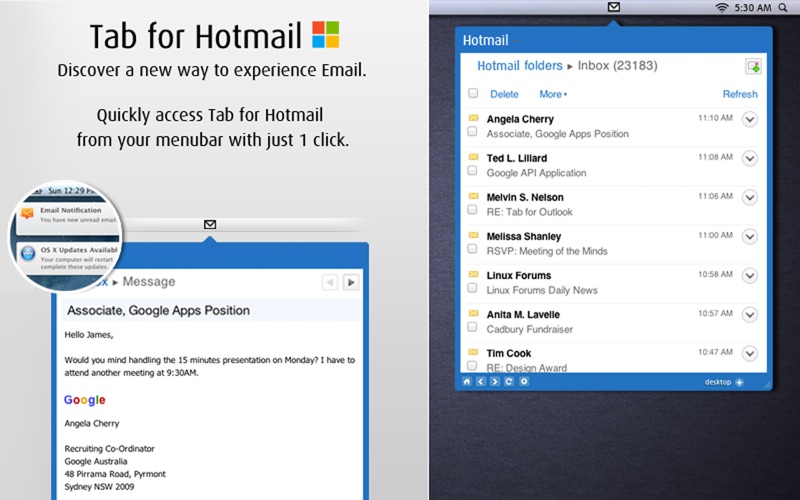Check the Angela Cherry email checkbox

pyautogui.click(x=472, y=132)
